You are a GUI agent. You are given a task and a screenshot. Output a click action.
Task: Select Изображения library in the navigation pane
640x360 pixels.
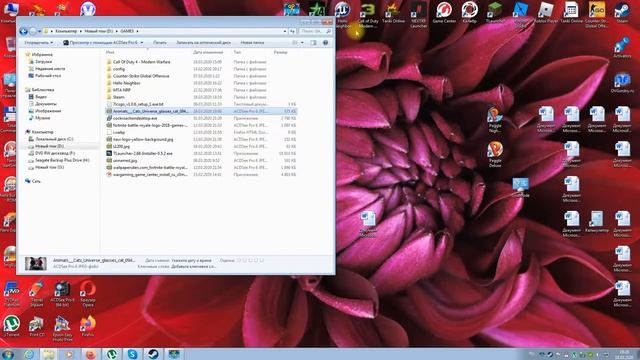tap(48, 111)
